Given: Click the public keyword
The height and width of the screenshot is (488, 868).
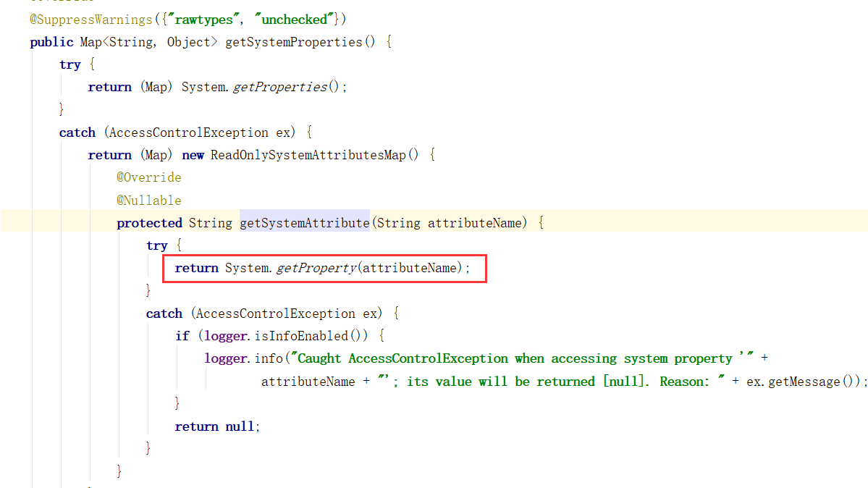Looking at the screenshot, I should click(x=51, y=42).
